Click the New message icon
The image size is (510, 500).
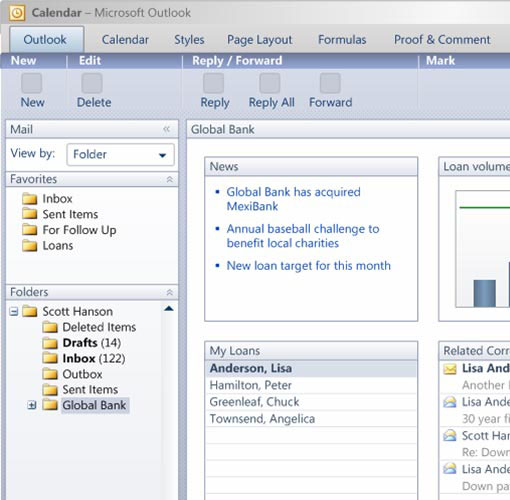pyautogui.click(x=32, y=83)
